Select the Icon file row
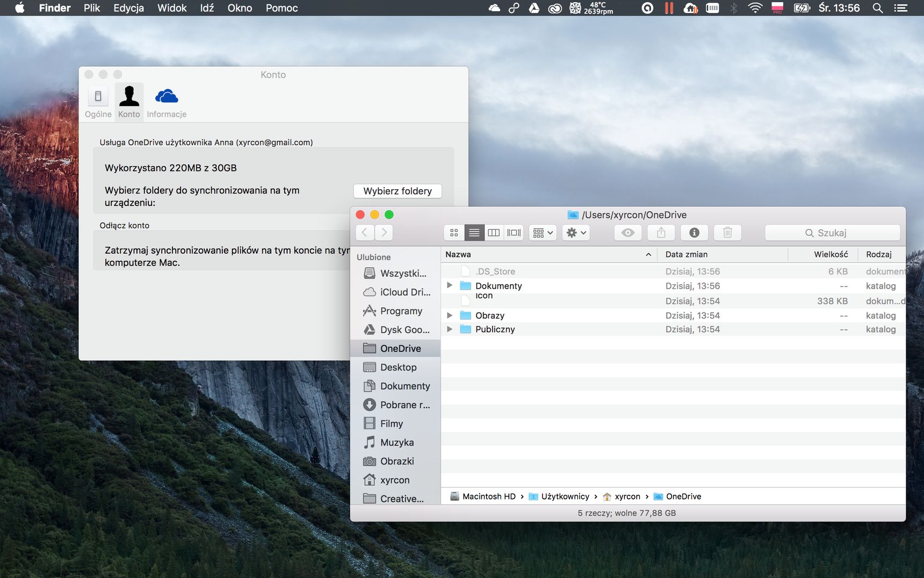This screenshot has width=924, height=578. tap(673, 301)
